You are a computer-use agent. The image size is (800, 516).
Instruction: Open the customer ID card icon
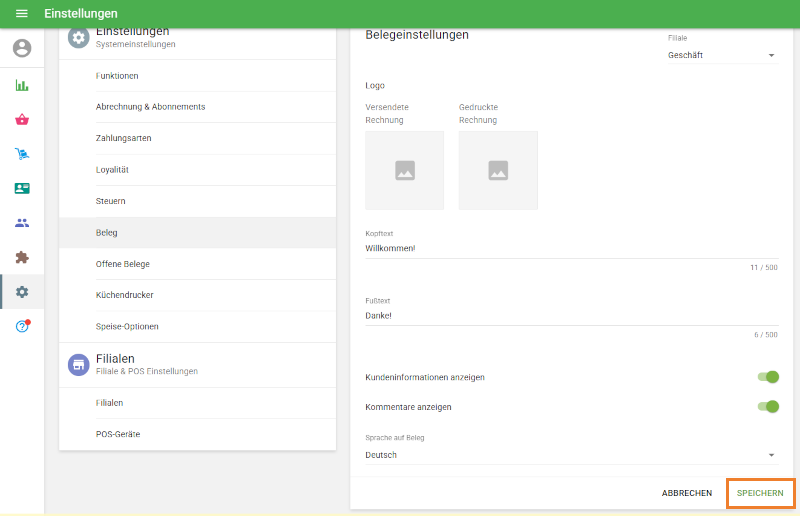click(22, 188)
